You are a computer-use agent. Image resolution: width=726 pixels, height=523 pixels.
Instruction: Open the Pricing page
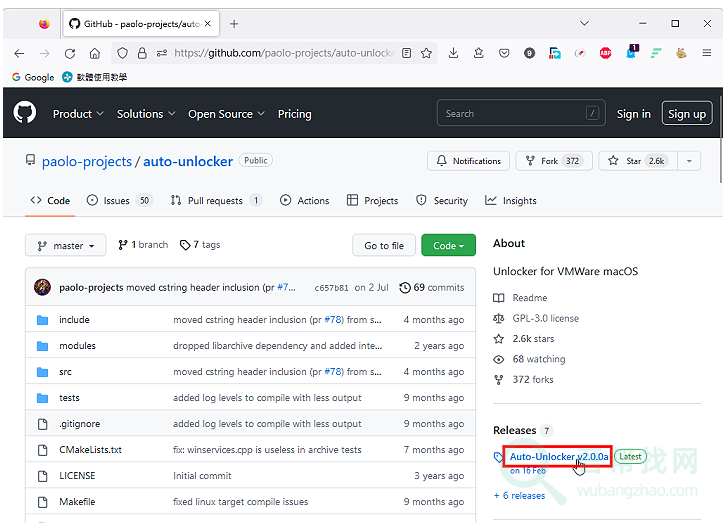pyautogui.click(x=294, y=114)
